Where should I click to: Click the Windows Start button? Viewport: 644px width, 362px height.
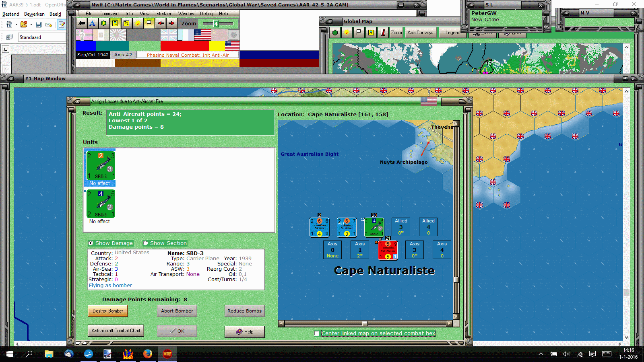coord(10,354)
